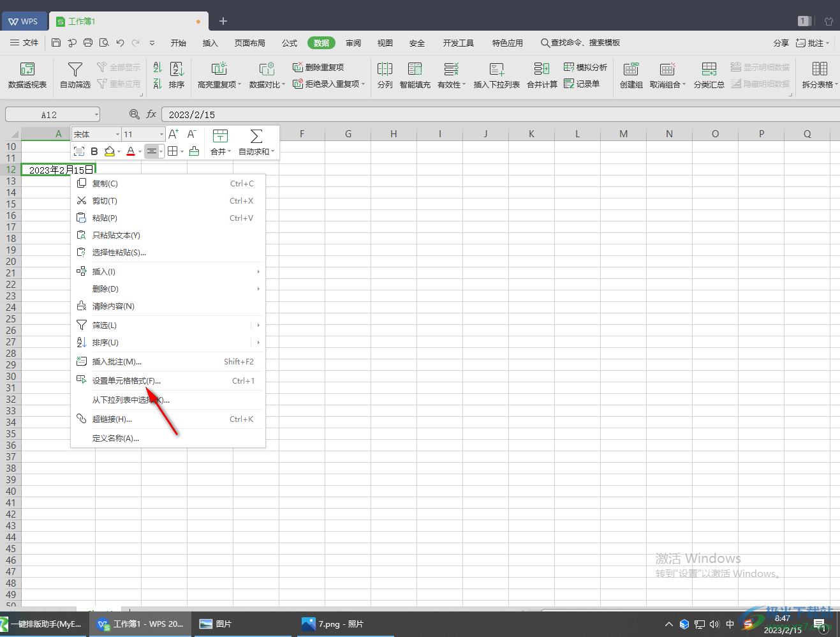Choose 插入批注(M)... in context menu
Viewport: 840px width, 637px height.
point(168,361)
